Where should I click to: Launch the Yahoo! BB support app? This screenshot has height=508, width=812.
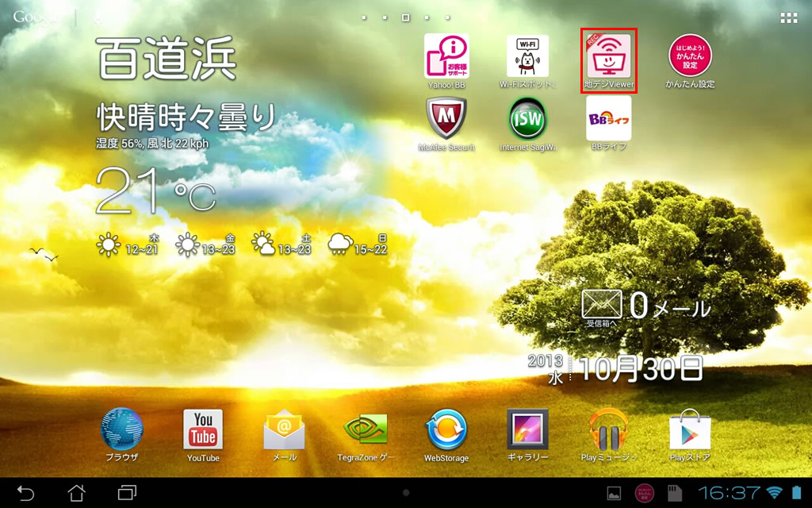[x=446, y=56]
